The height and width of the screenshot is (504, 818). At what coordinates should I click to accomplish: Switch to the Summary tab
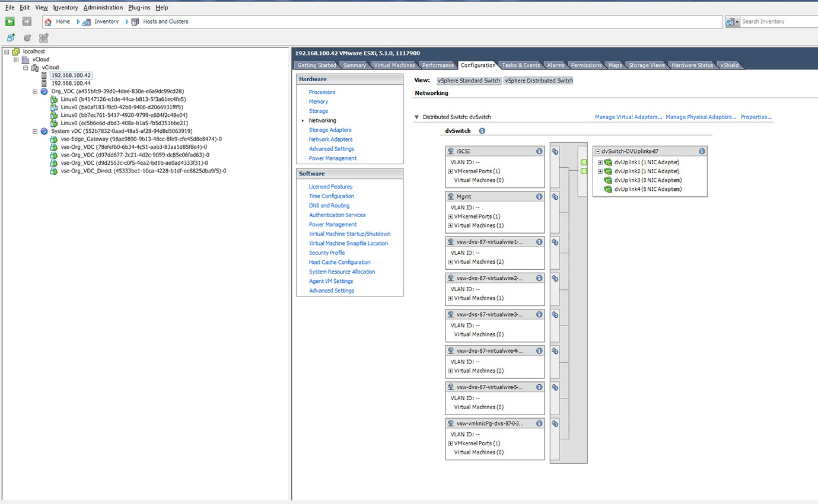(355, 65)
